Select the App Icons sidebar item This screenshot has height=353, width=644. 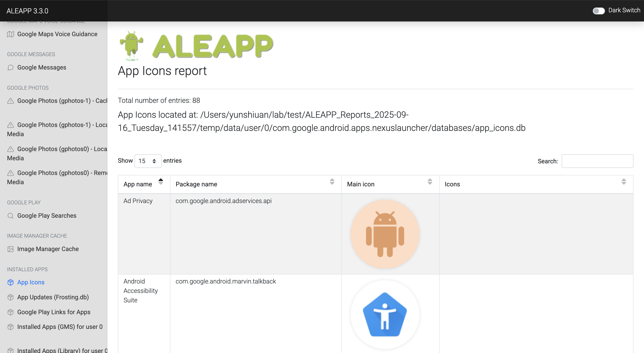tap(31, 282)
